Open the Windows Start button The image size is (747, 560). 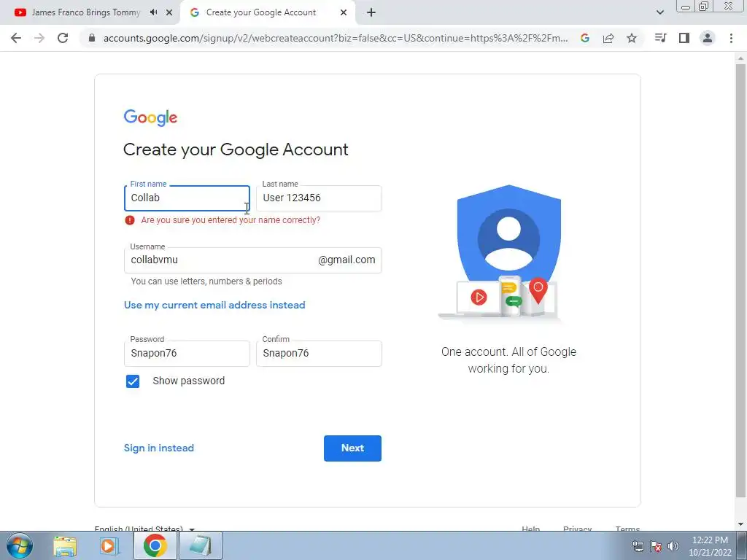click(20, 545)
